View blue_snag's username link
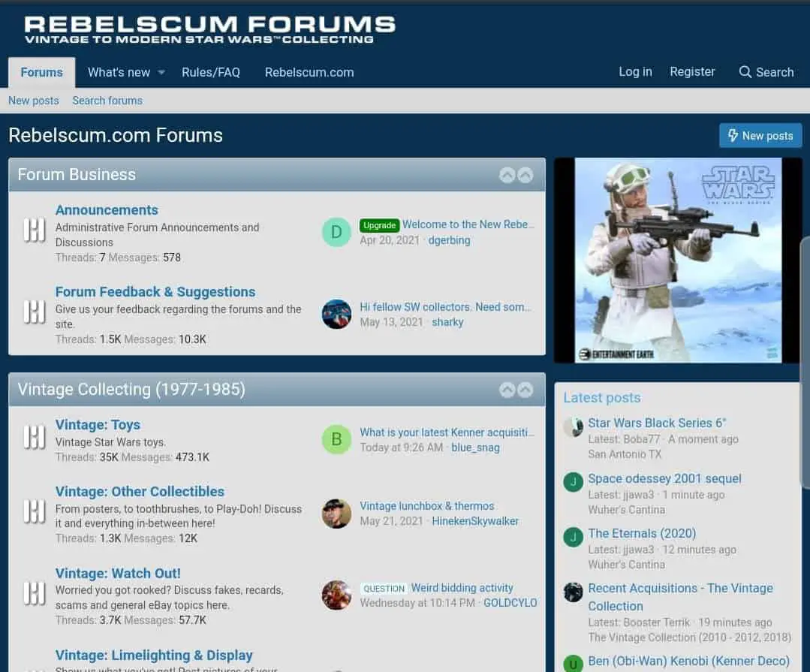The height and width of the screenshot is (672, 810). tap(476, 447)
